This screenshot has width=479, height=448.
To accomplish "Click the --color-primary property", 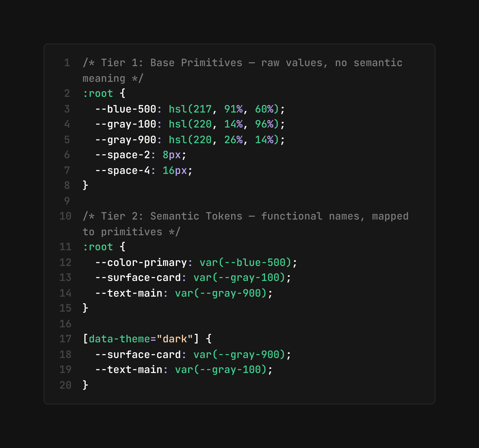I will [141, 262].
